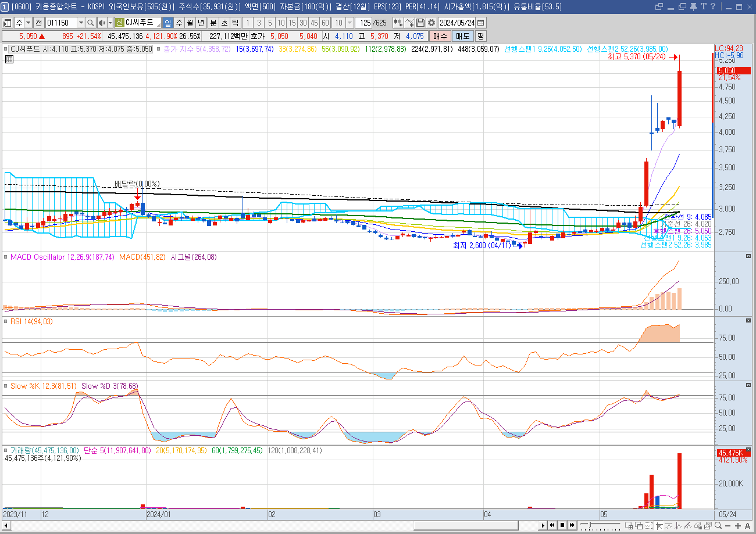This screenshot has height=534, width=756.
Task: Click the Slow %K 12,3 indicator label
Action: pos(44,386)
